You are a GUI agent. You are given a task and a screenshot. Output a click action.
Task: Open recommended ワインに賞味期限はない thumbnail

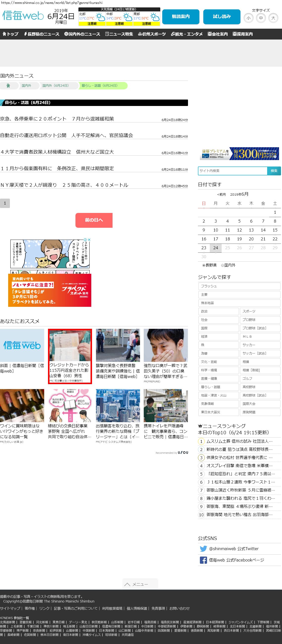22,406
